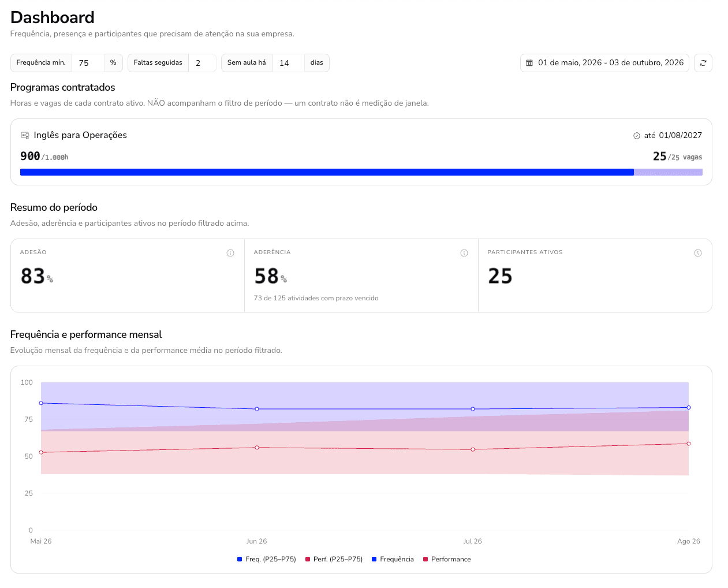The width and height of the screenshot is (728, 588).
Task: Click the Frequência data point for Jun 26
Action: 257,409
